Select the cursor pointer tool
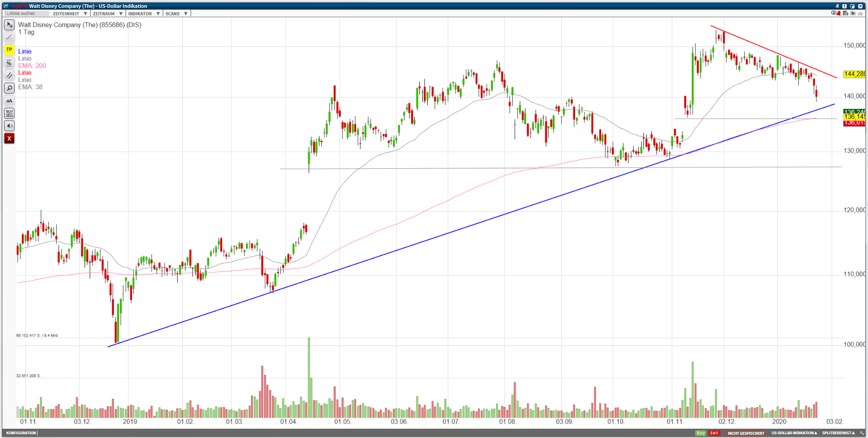This screenshot has height=438, width=868. pyautogui.click(x=9, y=25)
